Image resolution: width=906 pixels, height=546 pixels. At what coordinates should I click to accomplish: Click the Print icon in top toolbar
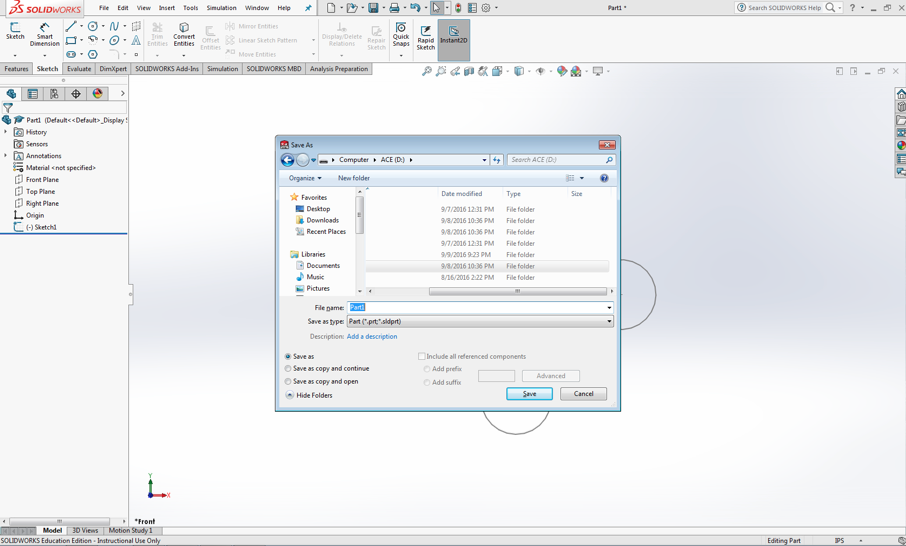click(394, 8)
